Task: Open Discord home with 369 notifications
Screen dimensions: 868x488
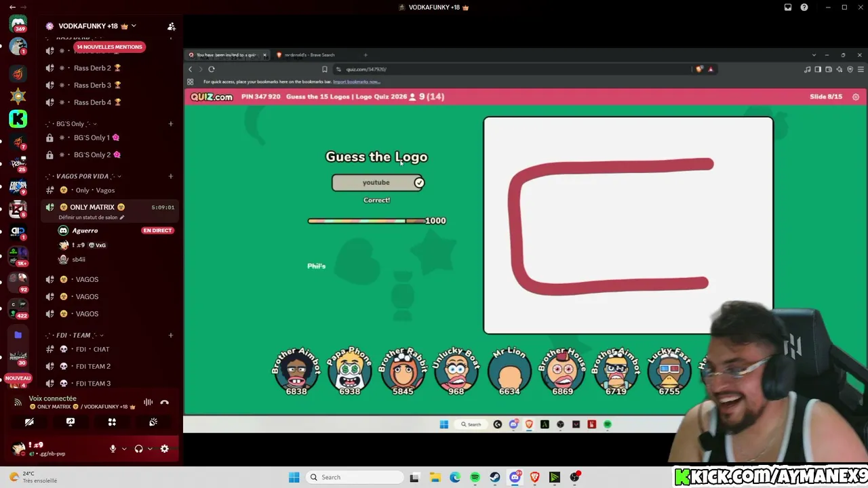Action: 18,24
